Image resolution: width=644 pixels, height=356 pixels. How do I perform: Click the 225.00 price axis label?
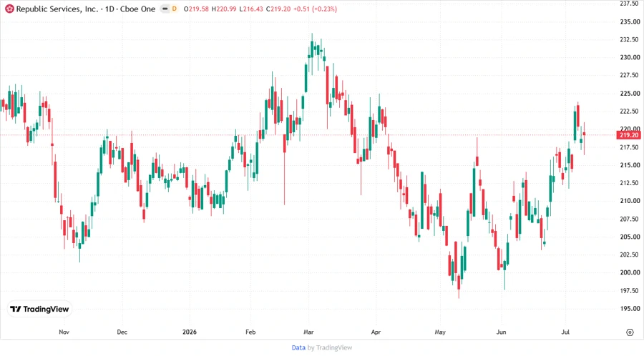point(630,94)
